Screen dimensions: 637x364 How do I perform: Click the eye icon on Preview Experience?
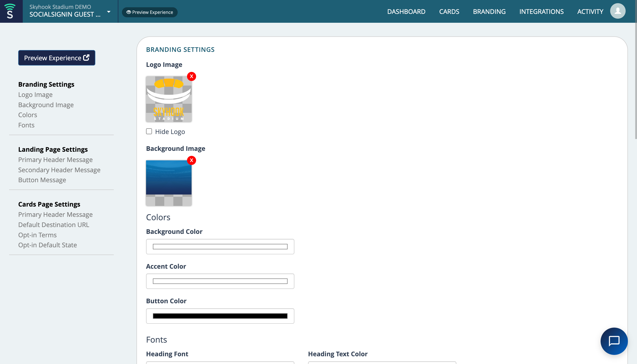click(x=129, y=12)
